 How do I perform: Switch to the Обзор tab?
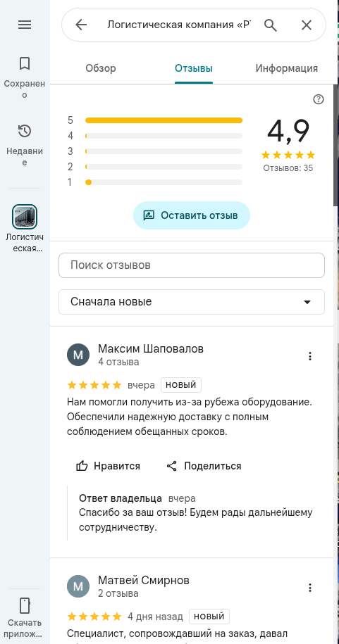click(101, 68)
